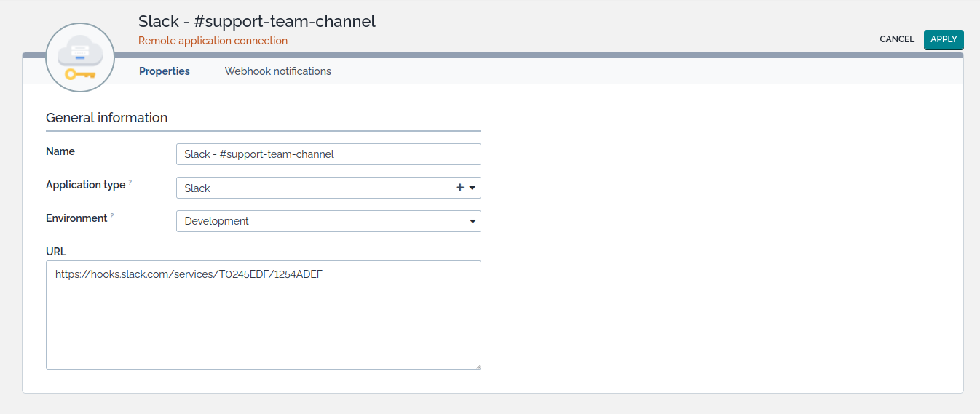Image resolution: width=980 pixels, height=414 pixels.
Task: Click the cloud and key connection icon
Action: tap(80, 57)
